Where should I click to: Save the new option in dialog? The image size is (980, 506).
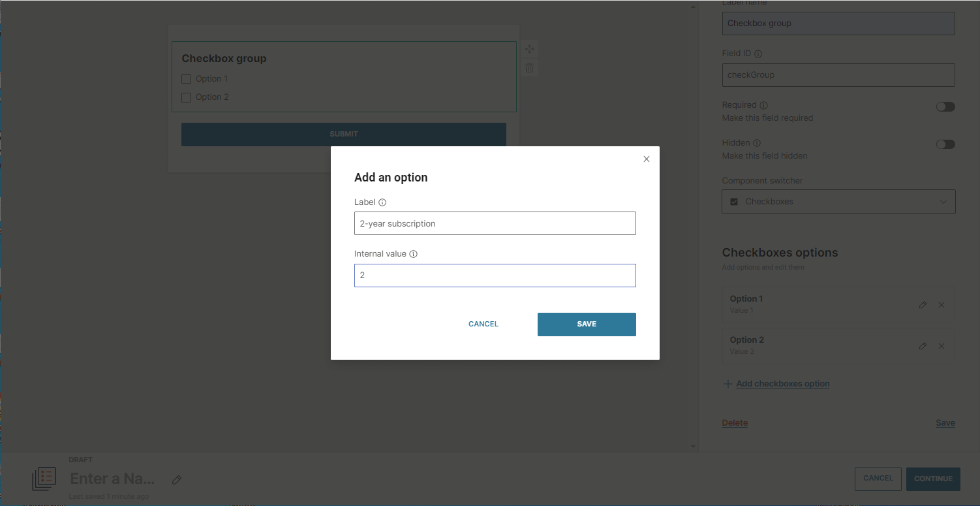587,324
